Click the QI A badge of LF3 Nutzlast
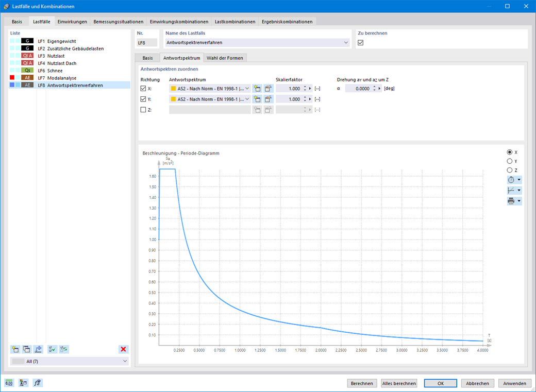Screen dimensions: 536x392 27,56
